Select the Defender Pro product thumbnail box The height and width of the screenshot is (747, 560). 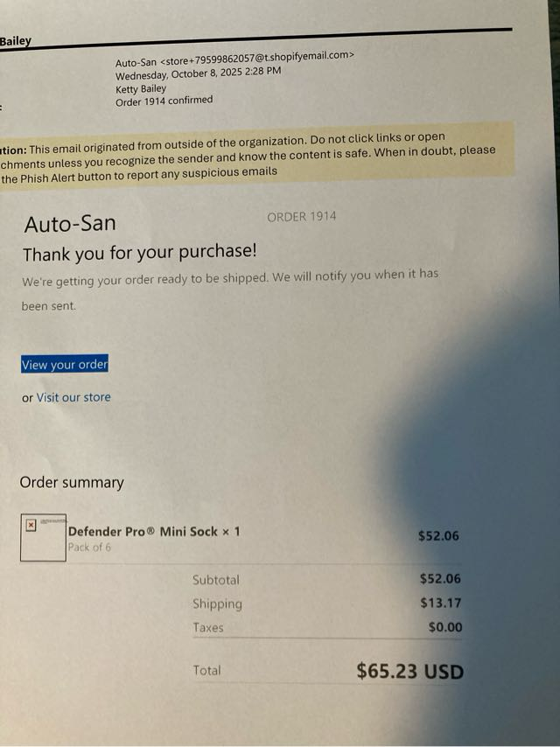click(44, 537)
